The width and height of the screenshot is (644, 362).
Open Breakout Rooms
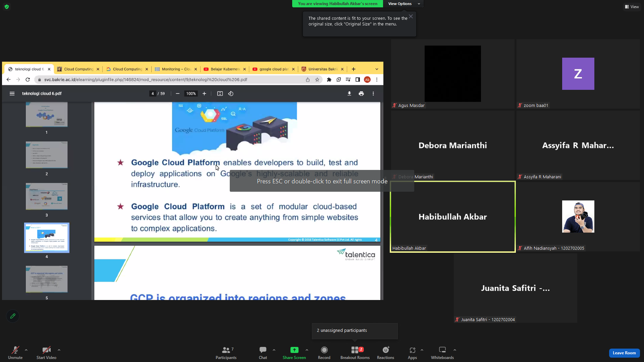[355, 353]
